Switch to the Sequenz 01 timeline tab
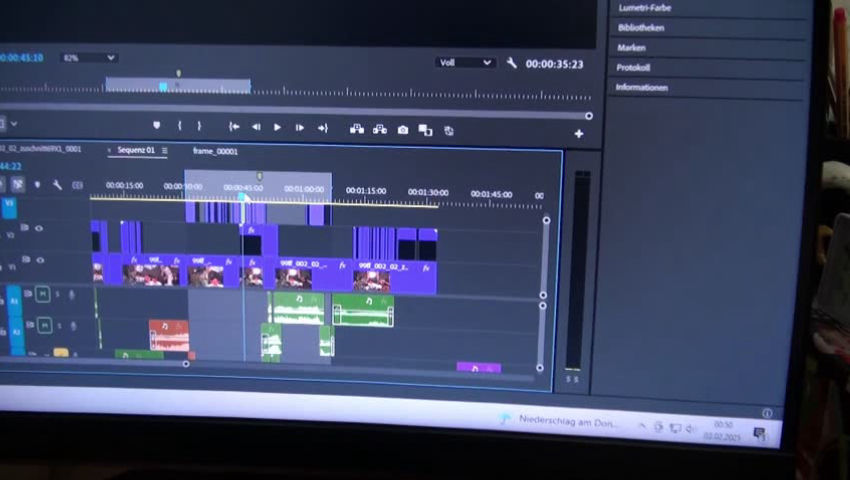 pos(136,150)
